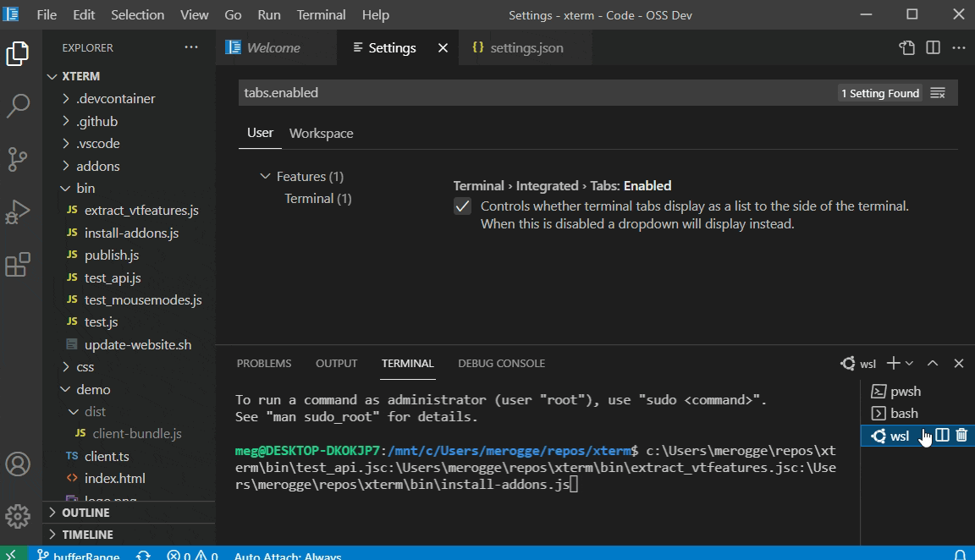975x560 pixels.
Task: Open the Explorer view in activity bar
Action: (18, 53)
